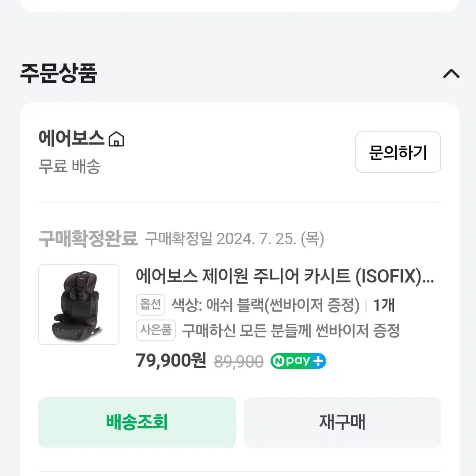Viewport: 476px width, 476px height.
Task: Tap the 구매확정완료 status text
Action: 88,239
